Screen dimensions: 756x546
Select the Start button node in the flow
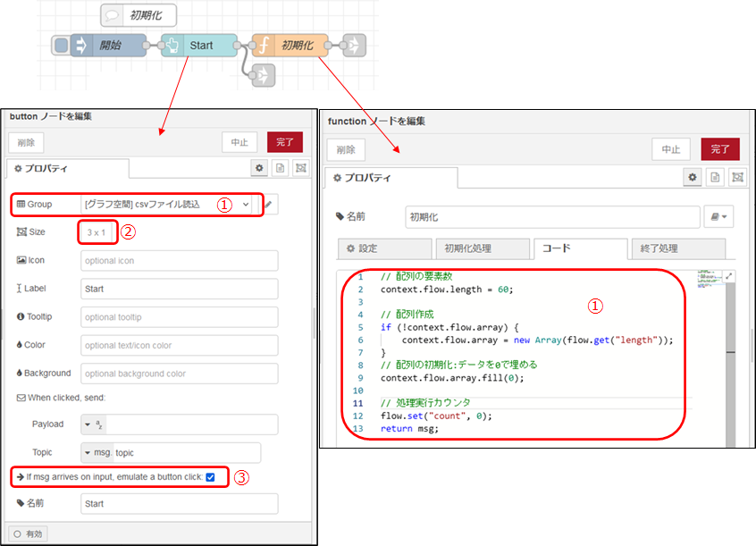(200, 46)
